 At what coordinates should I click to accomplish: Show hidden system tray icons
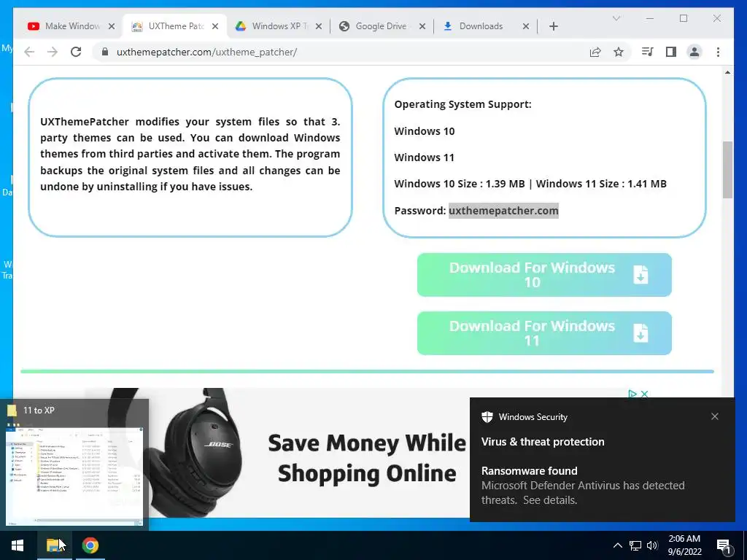(617, 545)
